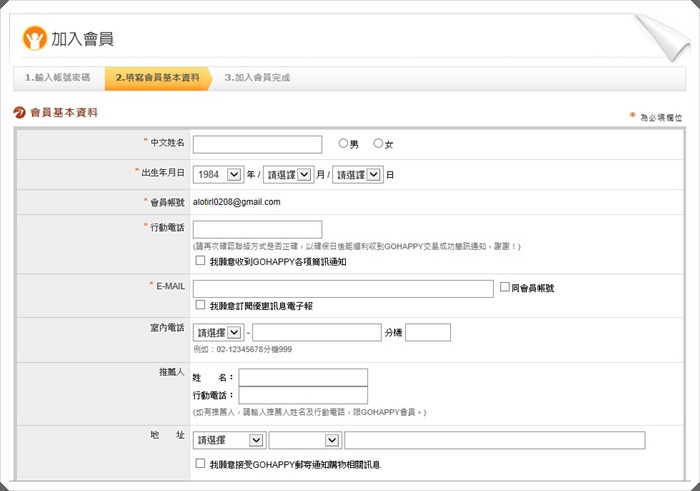Open the birth year 1984 dropdown
This screenshot has height=491, width=700.
[x=218, y=174]
